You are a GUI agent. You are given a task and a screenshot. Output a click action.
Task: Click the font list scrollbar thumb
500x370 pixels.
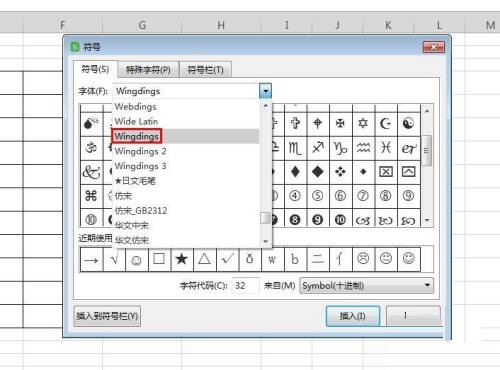(x=266, y=218)
